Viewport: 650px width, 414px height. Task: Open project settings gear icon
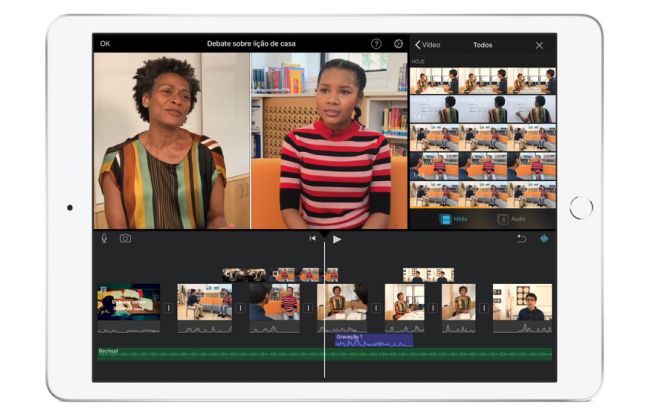(x=398, y=44)
